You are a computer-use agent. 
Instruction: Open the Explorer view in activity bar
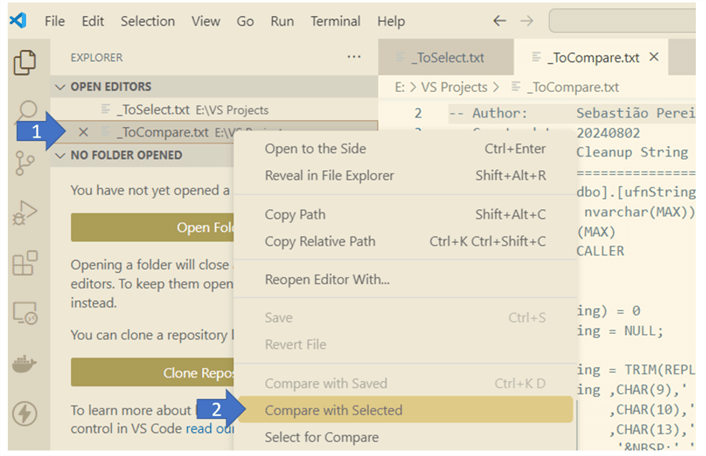[x=24, y=61]
